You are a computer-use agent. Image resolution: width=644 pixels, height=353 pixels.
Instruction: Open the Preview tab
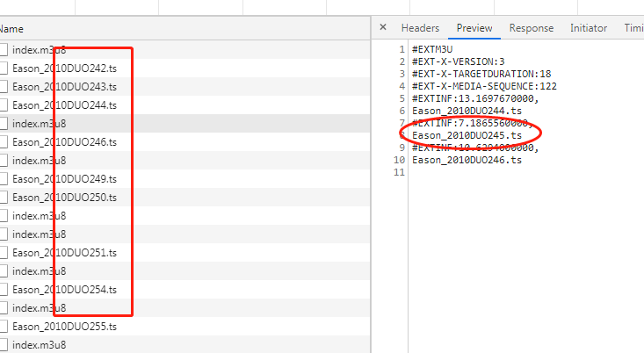click(x=474, y=28)
